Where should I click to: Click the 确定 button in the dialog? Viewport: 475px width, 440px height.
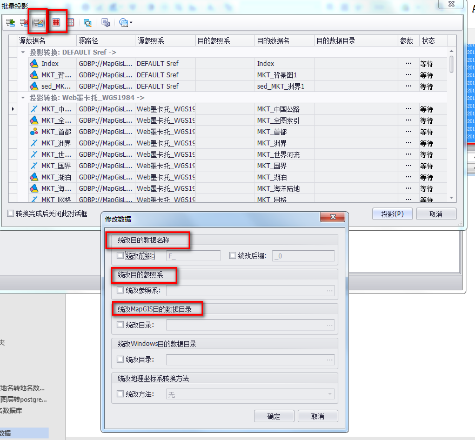[274, 416]
